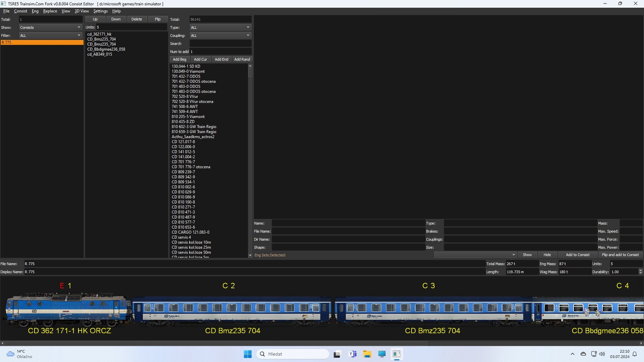Open the Replace menu
Image resolution: width=644 pixels, height=362 pixels.
tap(50, 11)
